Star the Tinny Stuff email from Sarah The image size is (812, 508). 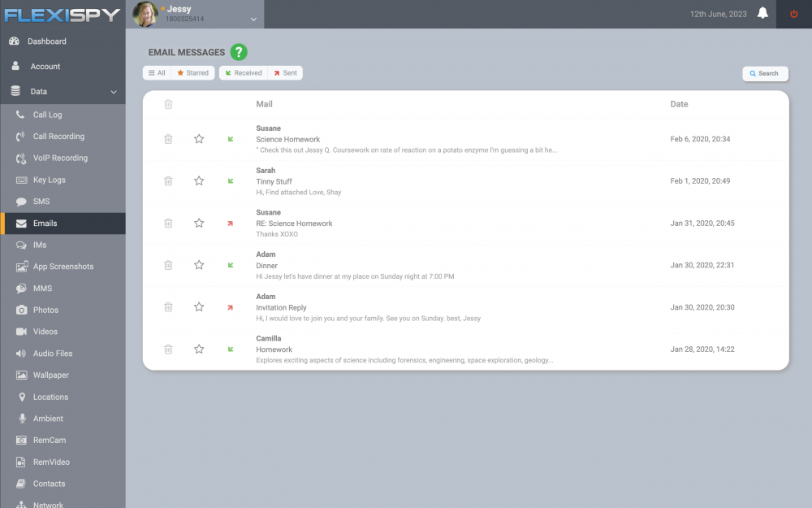(x=199, y=181)
